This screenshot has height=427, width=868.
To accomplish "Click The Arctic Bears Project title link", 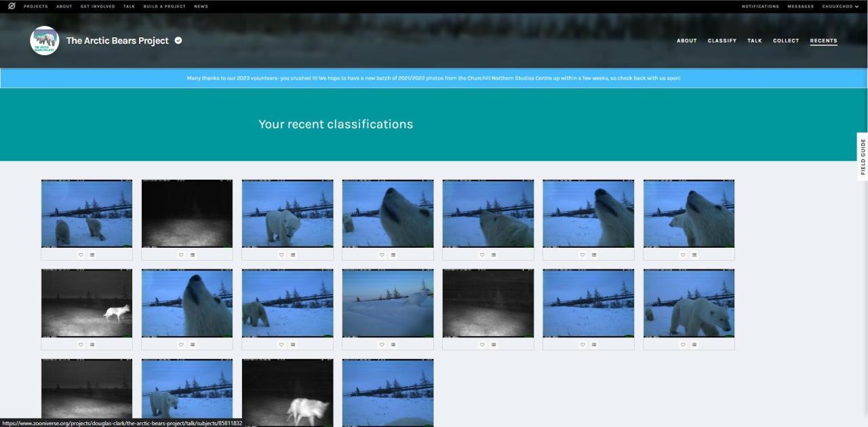I will [x=117, y=41].
